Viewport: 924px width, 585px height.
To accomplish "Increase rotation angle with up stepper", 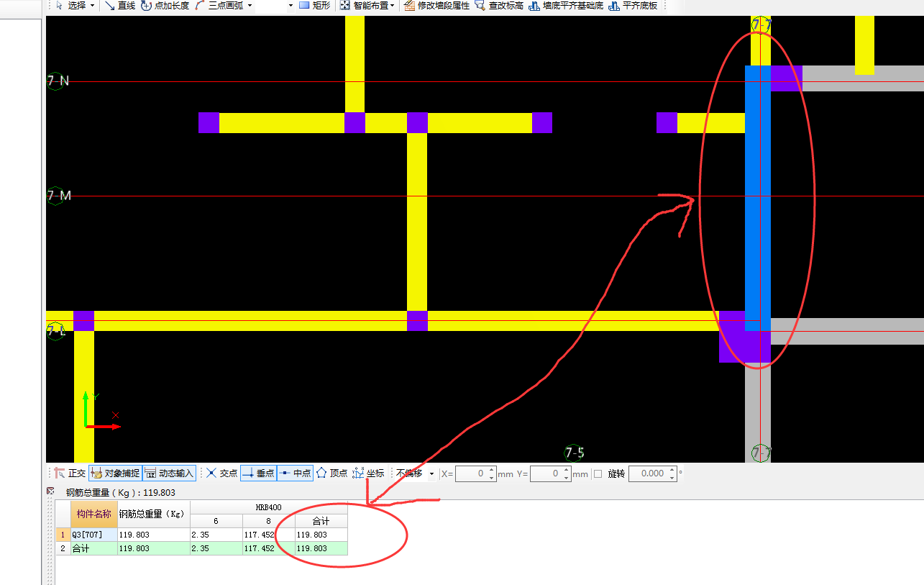I will pyautogui.click(x=672, y=470).
